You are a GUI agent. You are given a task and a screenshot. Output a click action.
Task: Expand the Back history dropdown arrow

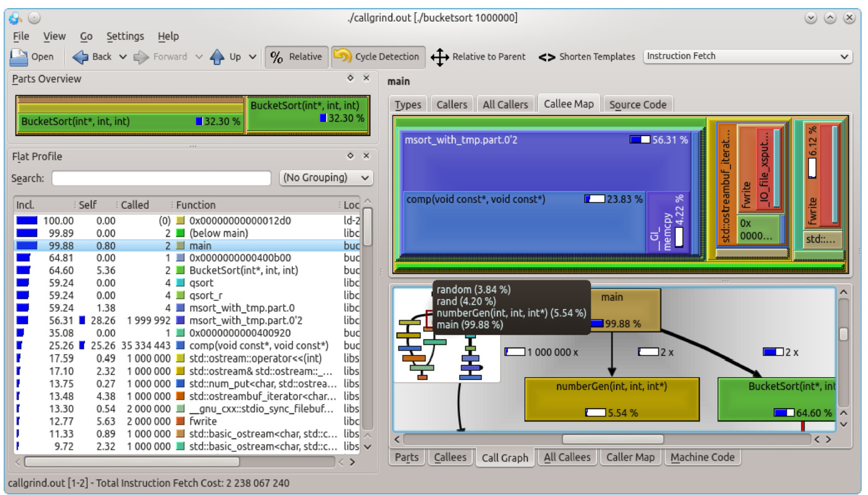(123, 57)
